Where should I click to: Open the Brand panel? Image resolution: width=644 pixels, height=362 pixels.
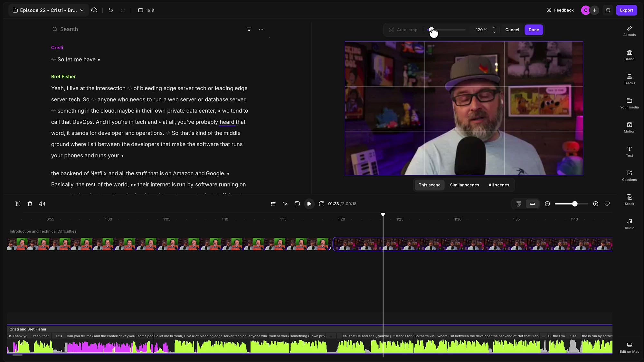(x=629, y=55)
